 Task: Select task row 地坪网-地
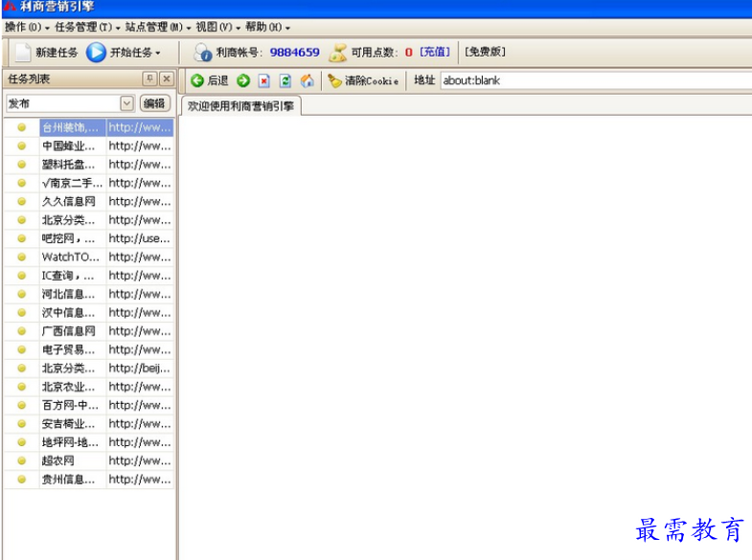click(x=89, y=442)
